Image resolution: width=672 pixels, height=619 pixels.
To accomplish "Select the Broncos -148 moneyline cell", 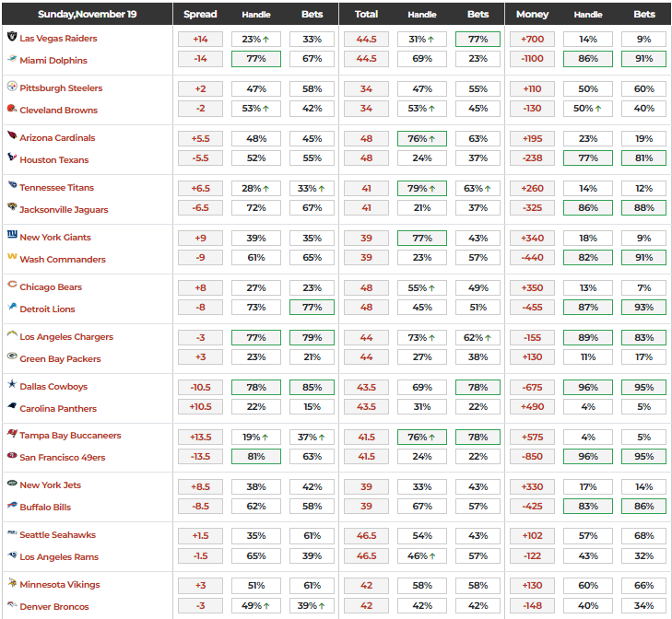I will tap(532, 605).
